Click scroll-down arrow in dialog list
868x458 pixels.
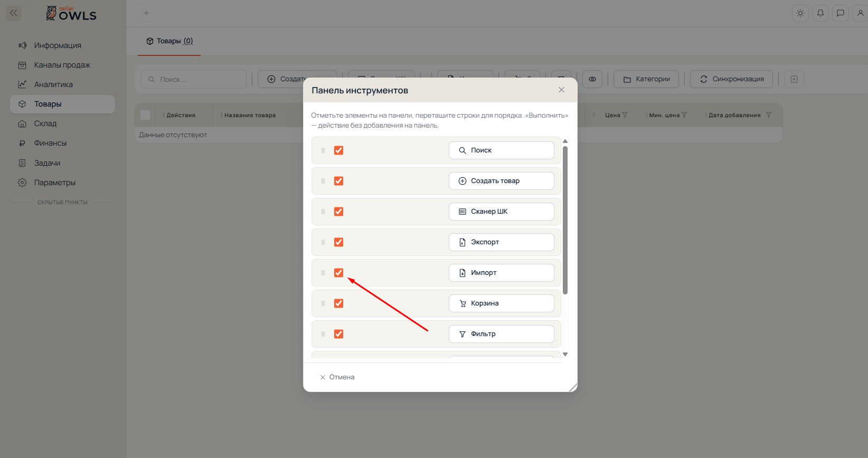point(565,355)
